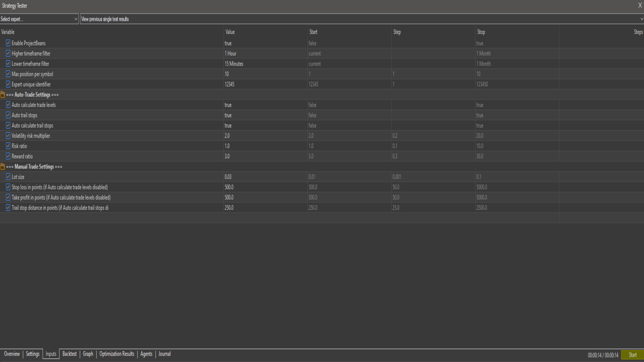
Task: Go to the Journal tab
Action: click(164, 354)
